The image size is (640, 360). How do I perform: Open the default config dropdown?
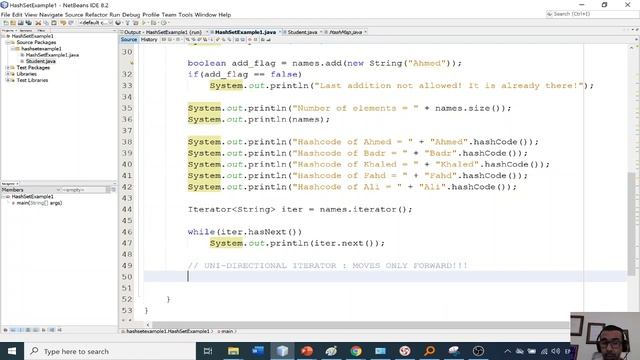(96, 23)
